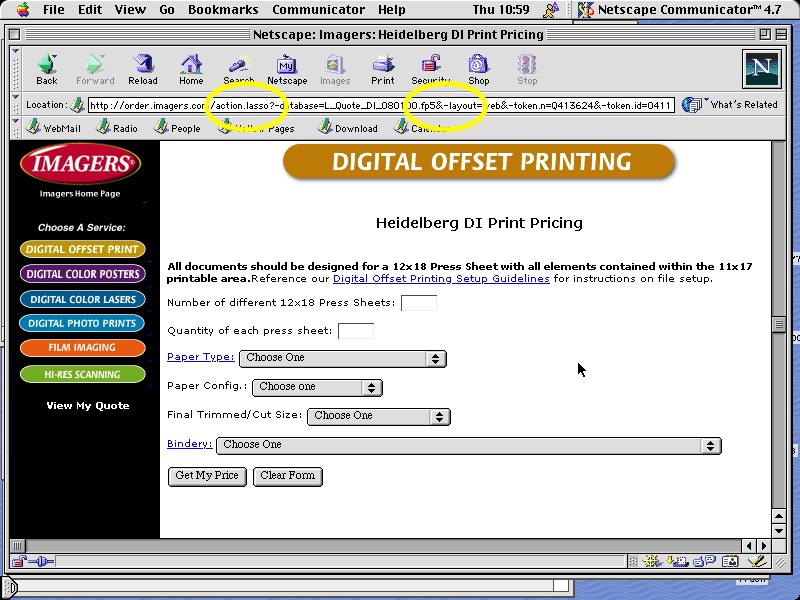Click the Number of different Press Sheets field

419,303
